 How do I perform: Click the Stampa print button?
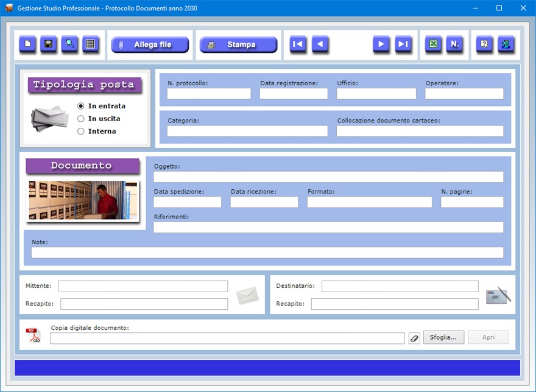point(238,44)
